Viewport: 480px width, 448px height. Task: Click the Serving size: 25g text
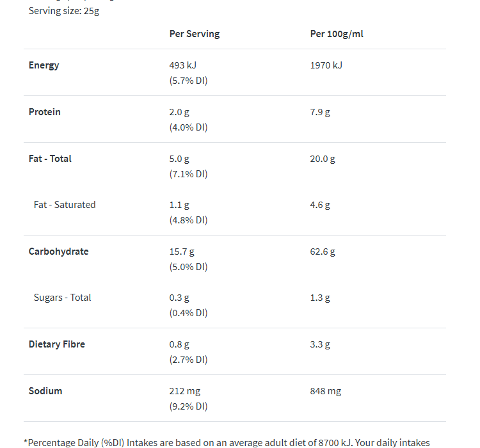click(x=64, y=12)
